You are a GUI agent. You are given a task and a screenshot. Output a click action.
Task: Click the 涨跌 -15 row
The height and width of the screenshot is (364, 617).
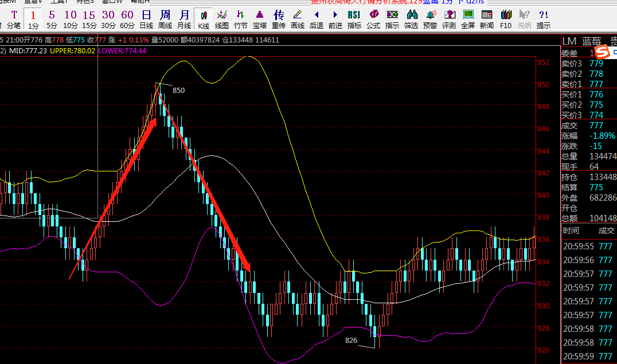589,146
